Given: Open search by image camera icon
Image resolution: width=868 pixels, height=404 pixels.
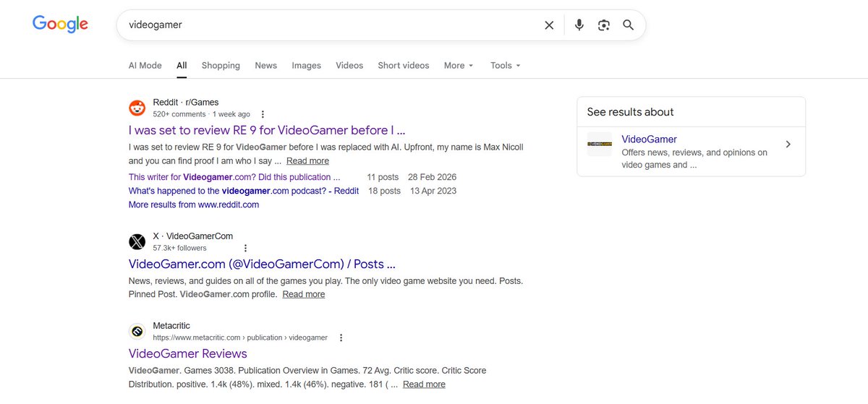Looking at the screenshot, I should [603, 25].
